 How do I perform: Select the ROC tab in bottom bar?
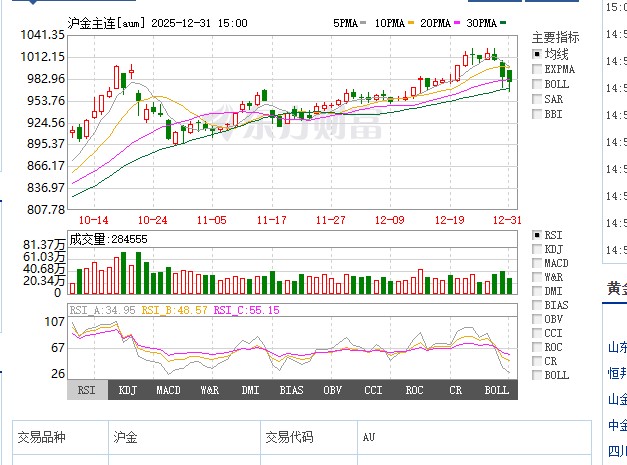point(414,390)
